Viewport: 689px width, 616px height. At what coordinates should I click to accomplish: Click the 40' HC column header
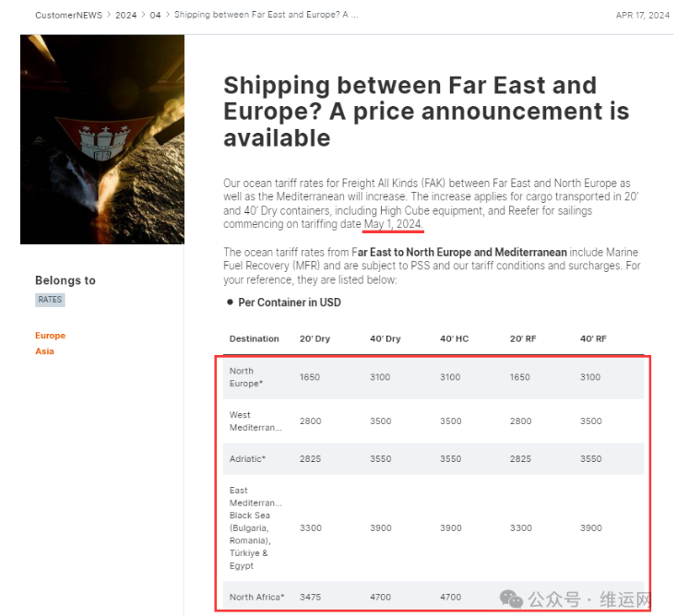455,338
